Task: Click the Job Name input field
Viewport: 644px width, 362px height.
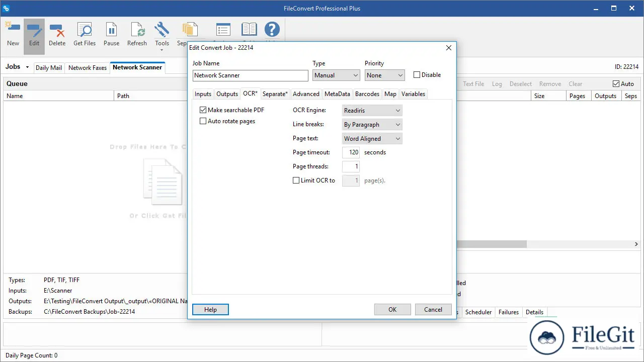Action: pos(251,75)
